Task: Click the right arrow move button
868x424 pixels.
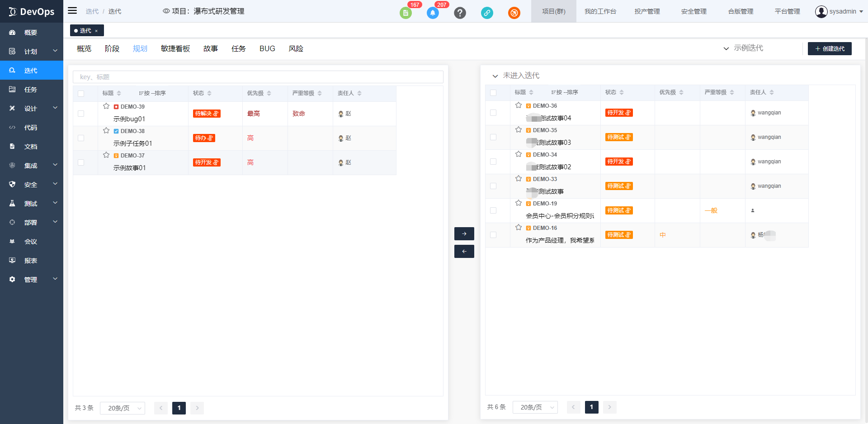Action: (464, 233)
